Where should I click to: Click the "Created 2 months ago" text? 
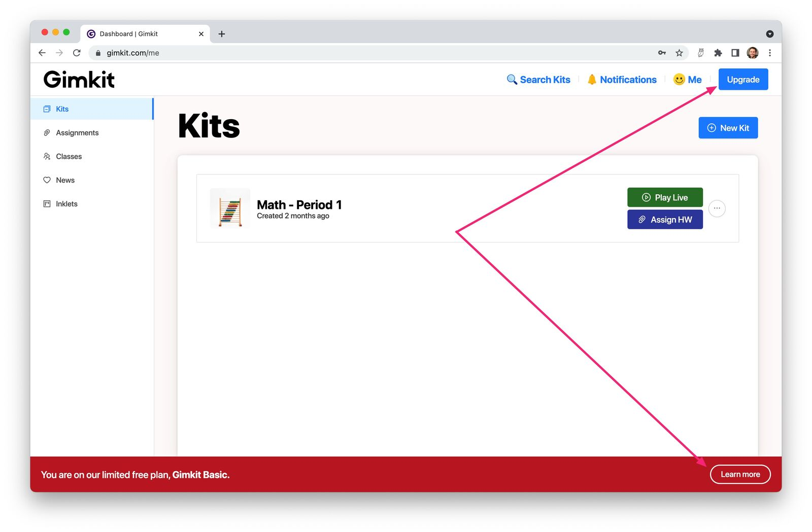pos(293,216)
